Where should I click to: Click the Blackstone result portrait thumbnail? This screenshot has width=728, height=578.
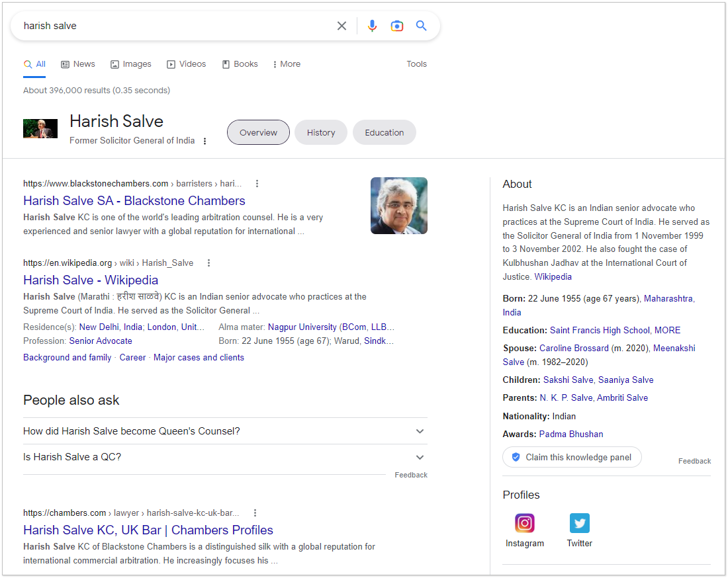pyautogui.click(x=399, y=206)
